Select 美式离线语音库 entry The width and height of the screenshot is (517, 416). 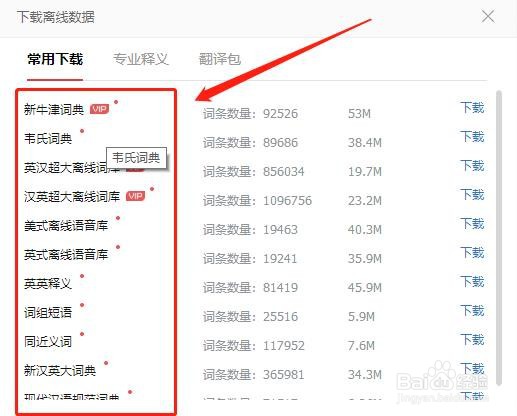(66, 225)
